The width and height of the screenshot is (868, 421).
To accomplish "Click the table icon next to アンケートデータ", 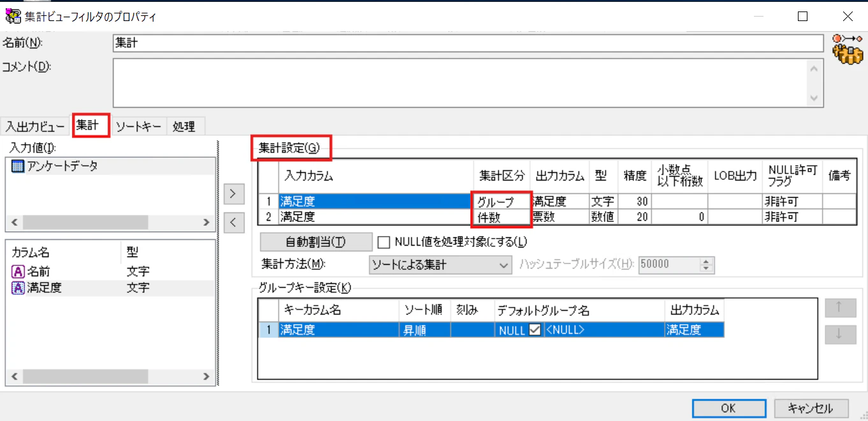I will coord(17,166).
